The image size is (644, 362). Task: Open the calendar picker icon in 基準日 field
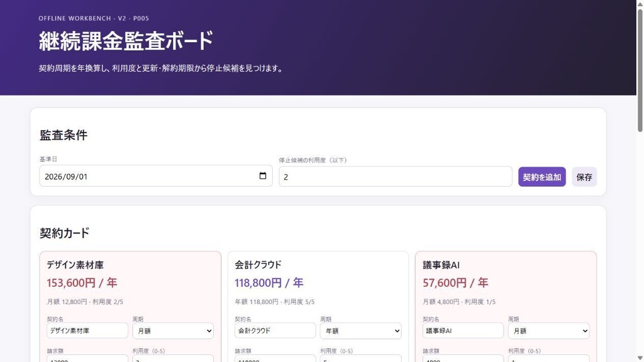(x=263, y=176)
